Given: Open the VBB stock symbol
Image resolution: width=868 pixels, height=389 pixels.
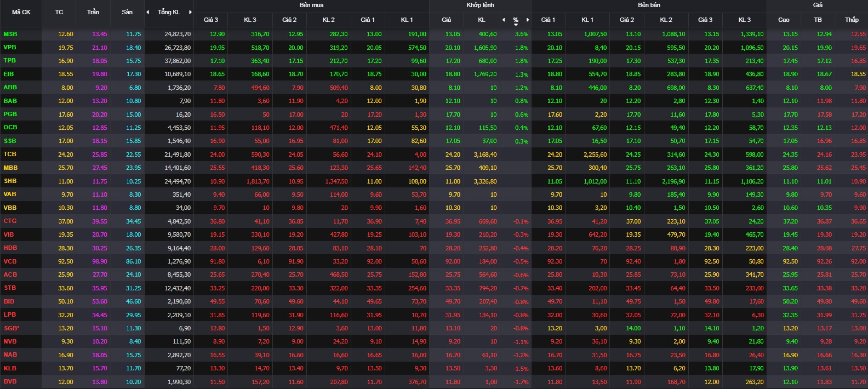Looking at the screenshot, I should tap(10, 208).
